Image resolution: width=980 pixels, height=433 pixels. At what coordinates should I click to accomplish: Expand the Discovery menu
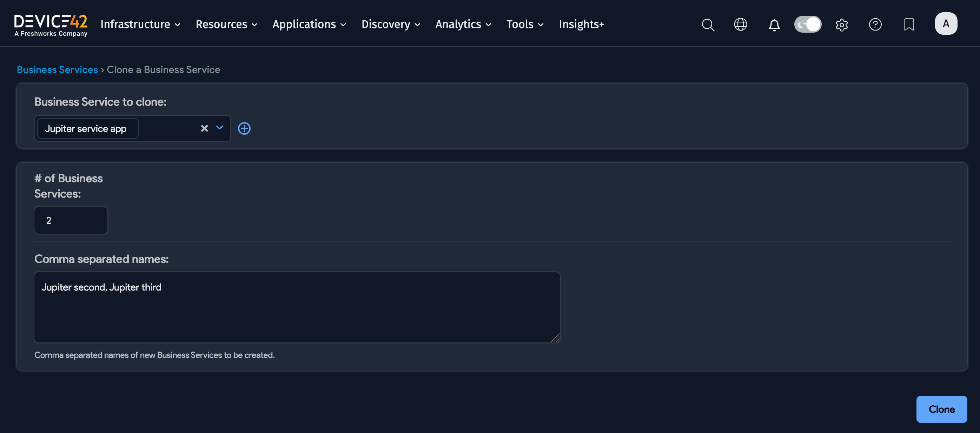391,24
